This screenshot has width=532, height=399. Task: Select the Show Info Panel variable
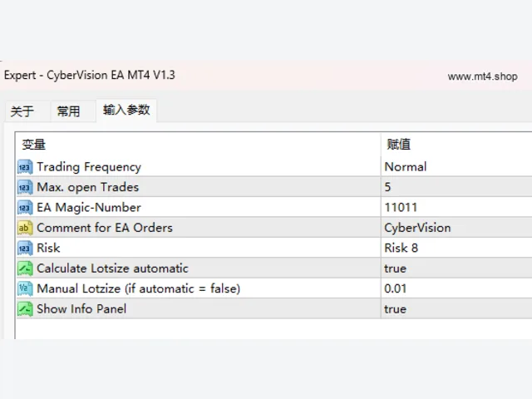(81, 308)
